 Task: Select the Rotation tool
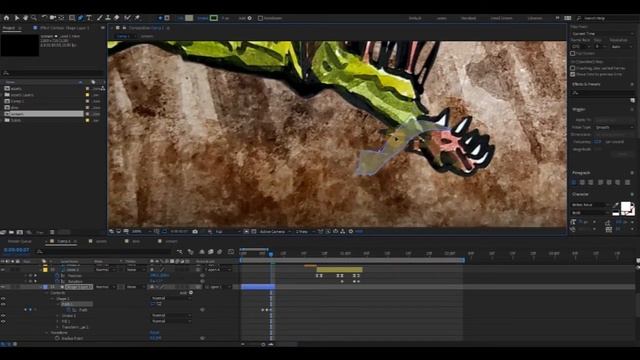(x=44, y=18)
